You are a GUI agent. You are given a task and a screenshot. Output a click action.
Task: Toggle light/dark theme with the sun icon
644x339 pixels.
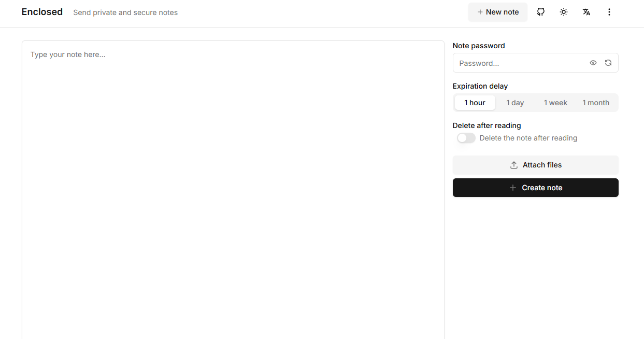tap(563, 11)
